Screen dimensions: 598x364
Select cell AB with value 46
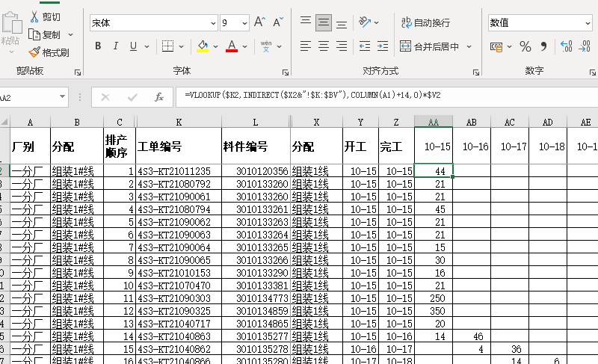click(472, 336)
